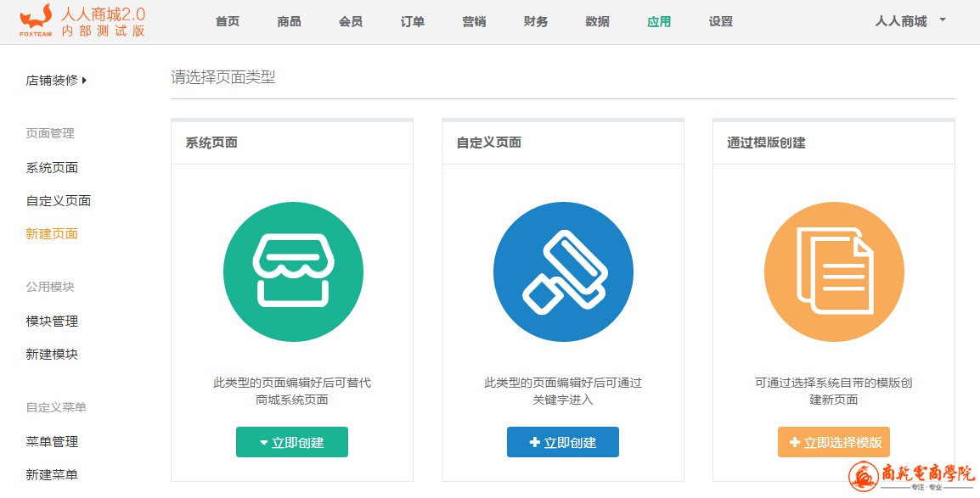Image resolution: width=980 pixels, height=498 pixels.
Task: Go to 首页 in top navigation
Action: tap(228, 21)
